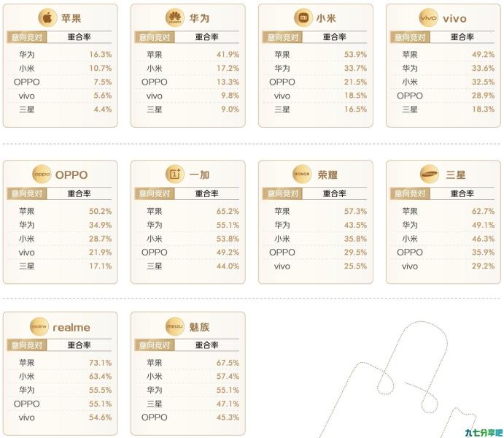Click 53.9% value in 小米 card
Screen dimensions: 504x438
coord(355,54)
